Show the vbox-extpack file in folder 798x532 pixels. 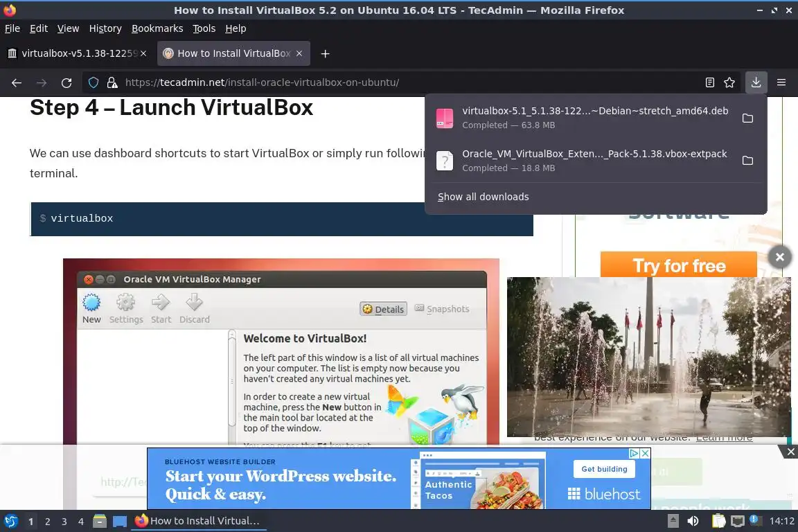coord(747,161)
